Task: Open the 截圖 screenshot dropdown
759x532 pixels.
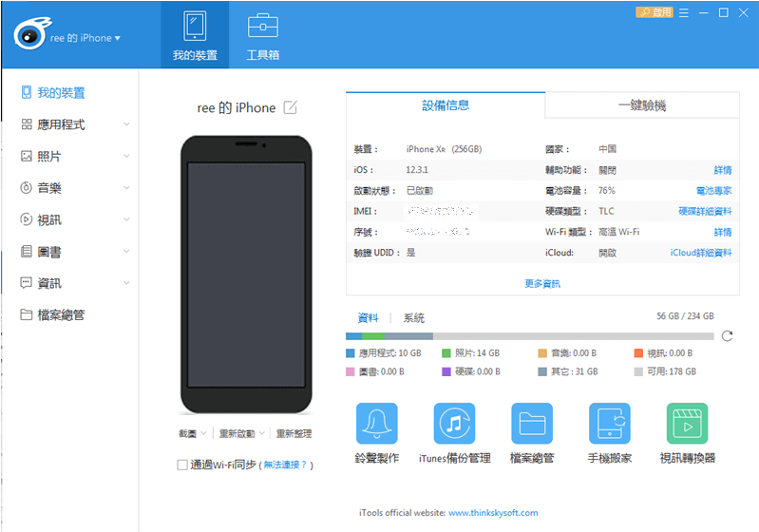Action: pyautogui.click(x=192, y=433)
